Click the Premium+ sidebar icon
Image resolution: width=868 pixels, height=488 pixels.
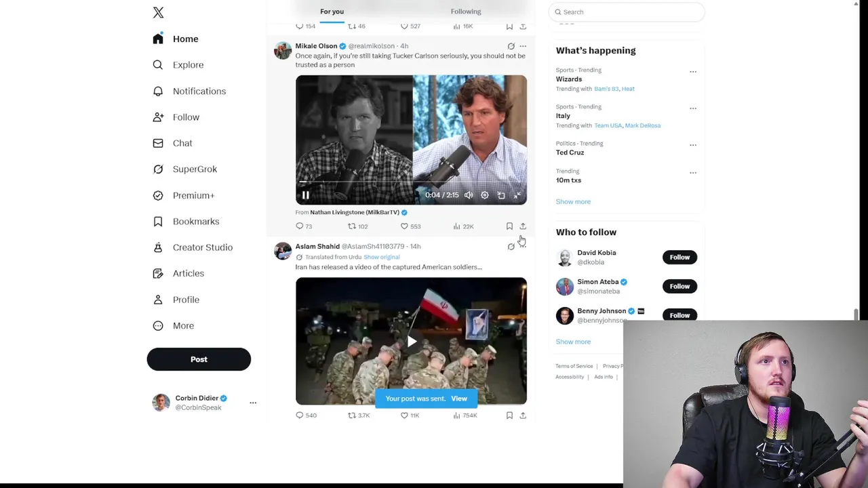[158, 195]
